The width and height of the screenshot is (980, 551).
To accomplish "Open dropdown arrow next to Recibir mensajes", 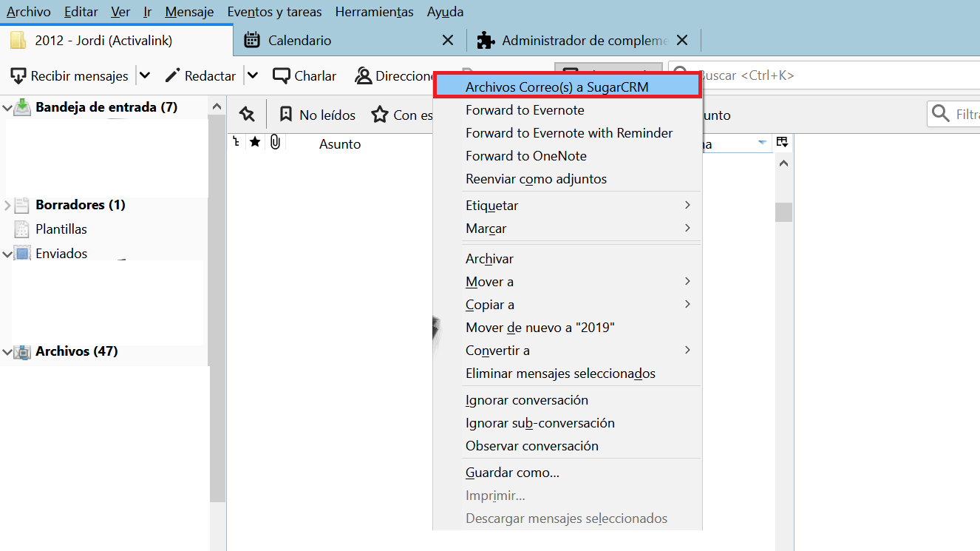I will pyautogui.click(x=145, y=75).
